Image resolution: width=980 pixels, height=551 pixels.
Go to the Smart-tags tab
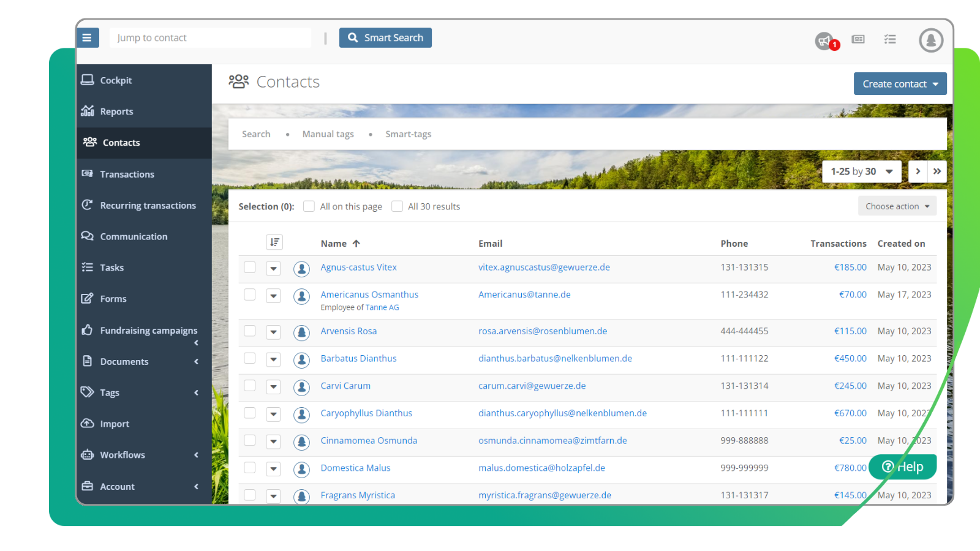tap(408, 133)
